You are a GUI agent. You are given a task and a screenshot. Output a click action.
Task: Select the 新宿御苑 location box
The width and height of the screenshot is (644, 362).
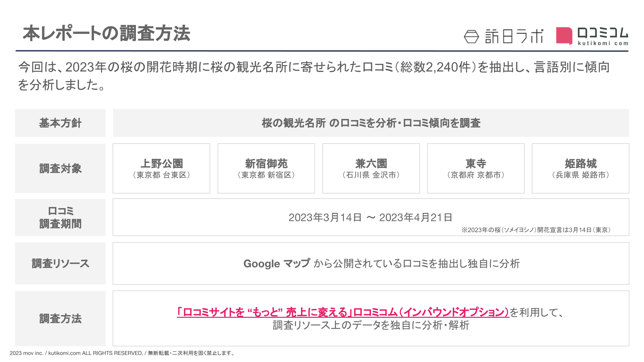point(266,168)
